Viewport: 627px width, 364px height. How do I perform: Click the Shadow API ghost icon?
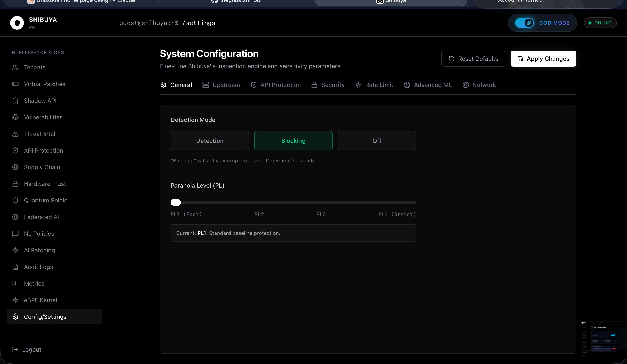pyautogui.click(x=15, y=101)
